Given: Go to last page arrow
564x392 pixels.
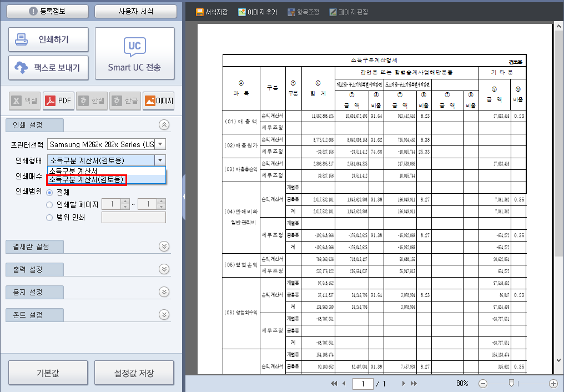Looking at the screenshot, I should [414, 384].
